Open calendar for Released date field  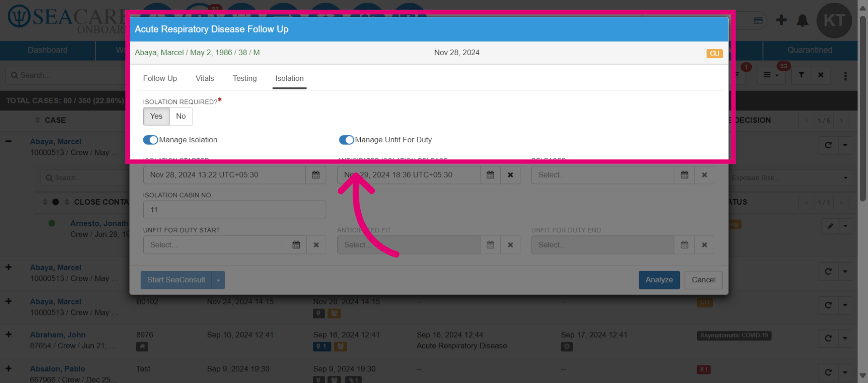point(684,175)
